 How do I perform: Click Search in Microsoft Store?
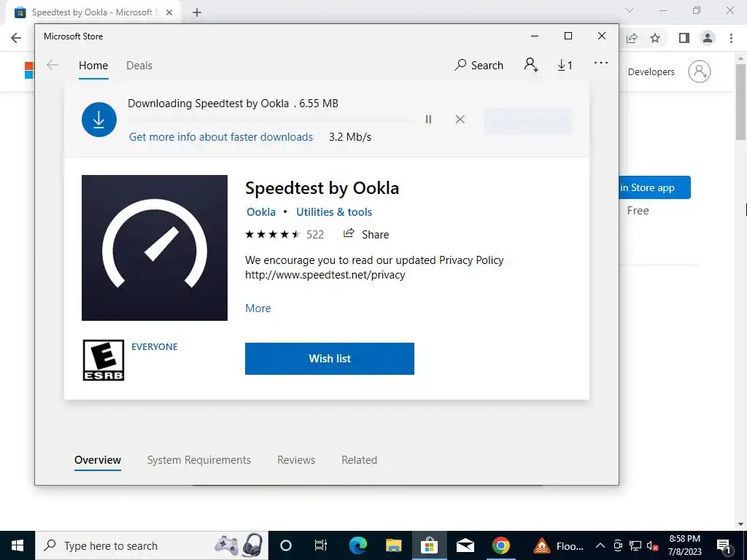click(x=479, y=65)
